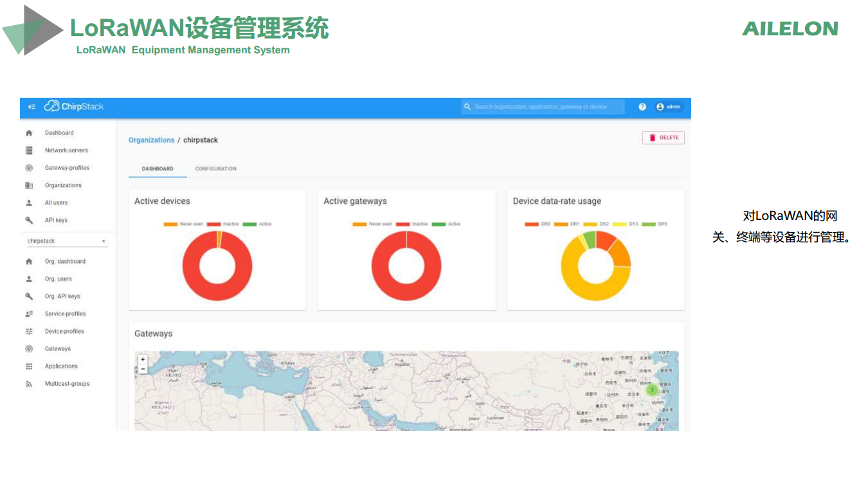Toggle DR2 legend in data-rate chart

pyautogui.click(x=596, y=224)
